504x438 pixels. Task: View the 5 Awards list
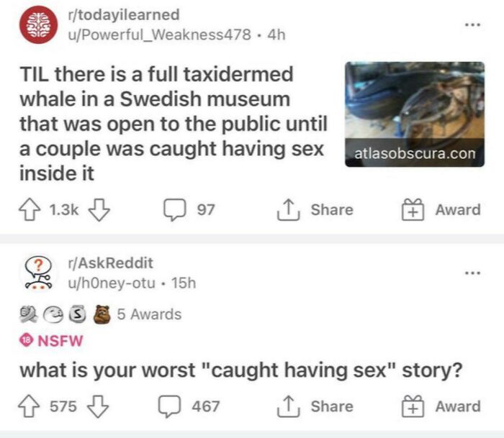(100, 314)
